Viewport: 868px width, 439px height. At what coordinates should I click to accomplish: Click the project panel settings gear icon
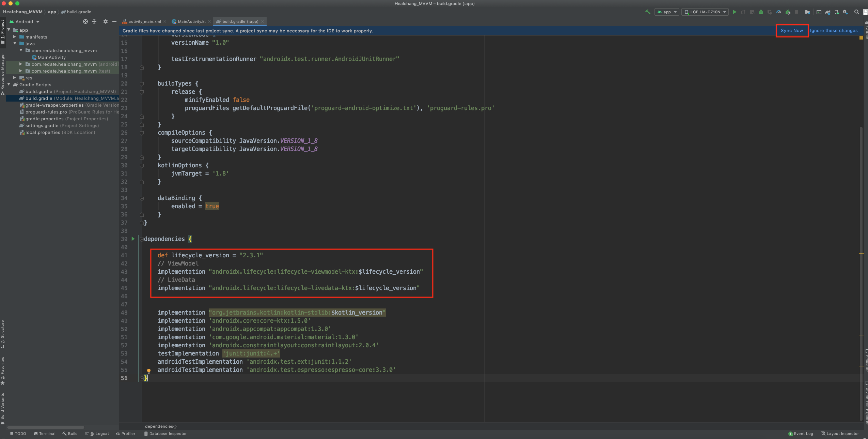tap(106, 21)
